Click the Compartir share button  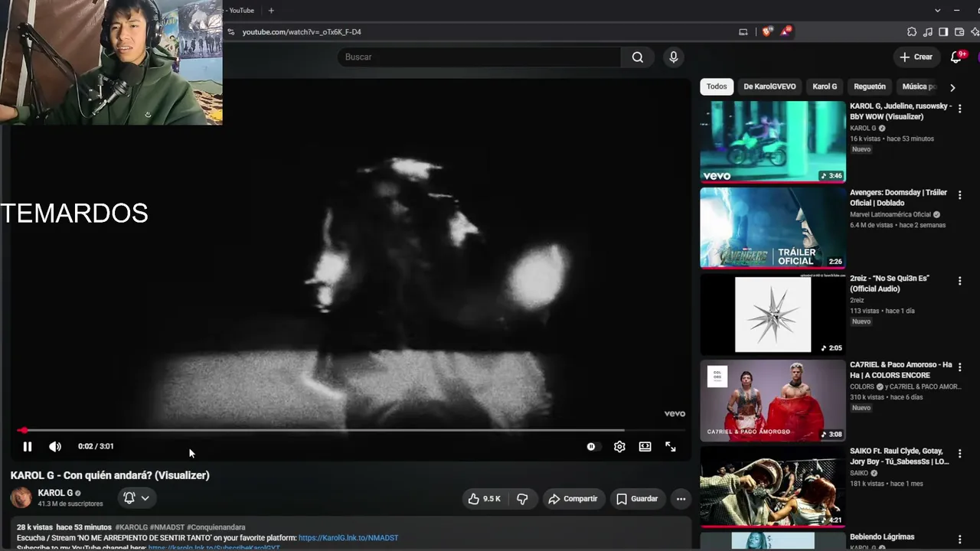(x=573, y=499)
